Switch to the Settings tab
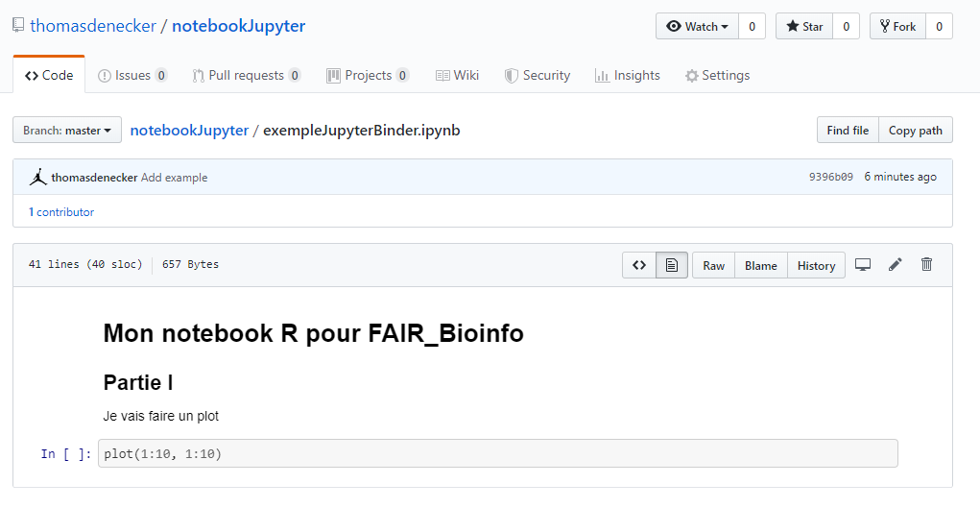The image size is (980, 508). click(718, 75)
